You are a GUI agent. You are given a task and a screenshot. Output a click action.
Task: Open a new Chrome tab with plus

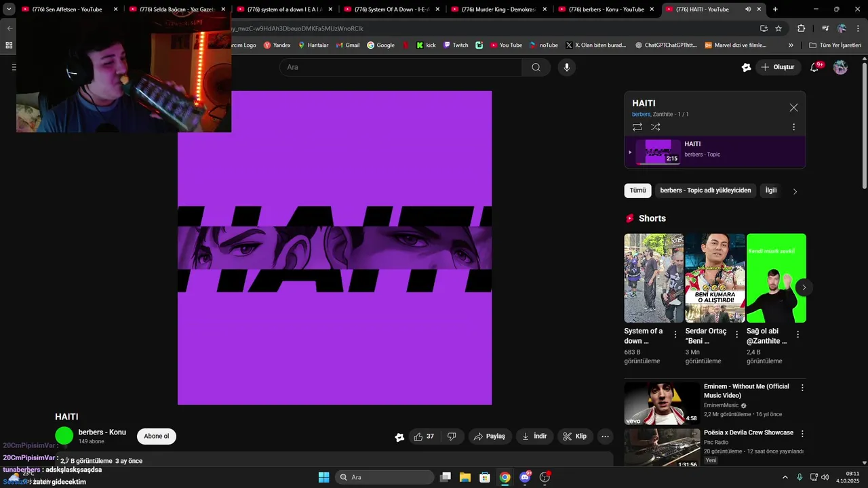(x=775, y=9)
